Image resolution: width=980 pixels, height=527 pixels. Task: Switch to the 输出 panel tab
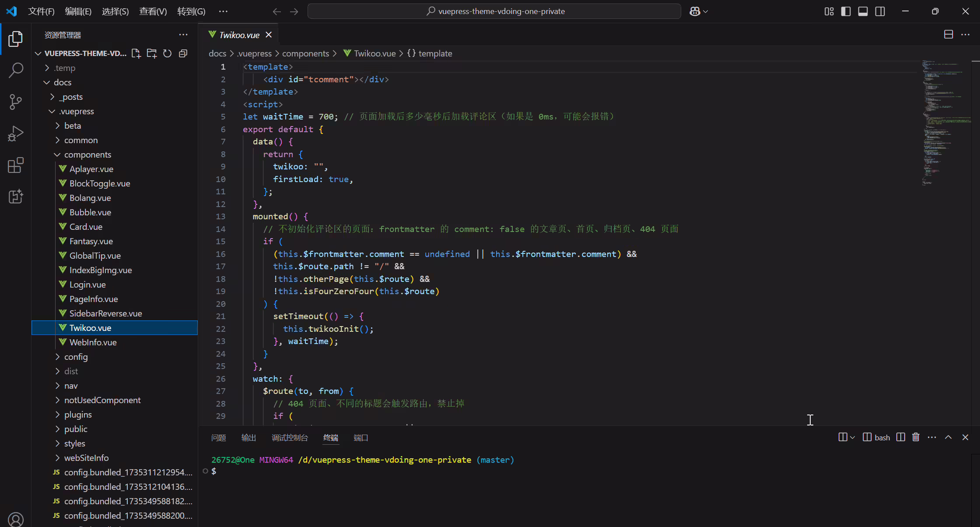point(248,438)
